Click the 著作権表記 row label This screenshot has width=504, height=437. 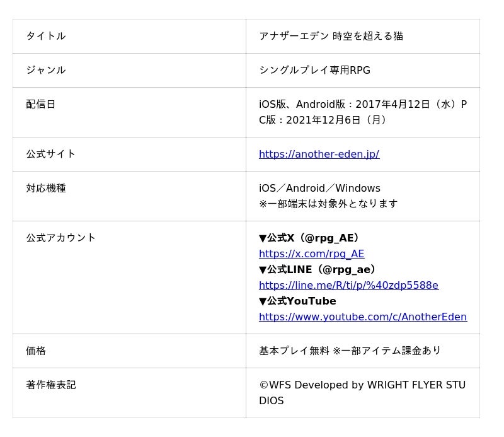point(51,385)
